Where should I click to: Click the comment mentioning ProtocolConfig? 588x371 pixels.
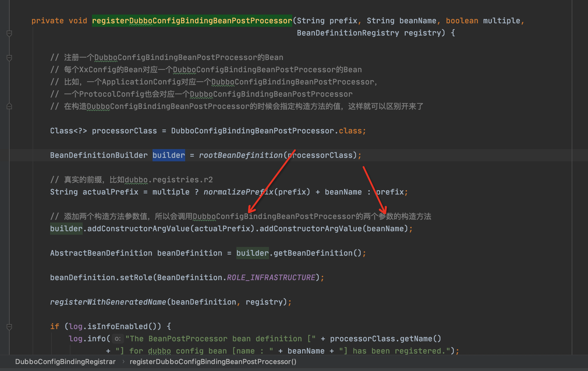(x=201, y=94)
